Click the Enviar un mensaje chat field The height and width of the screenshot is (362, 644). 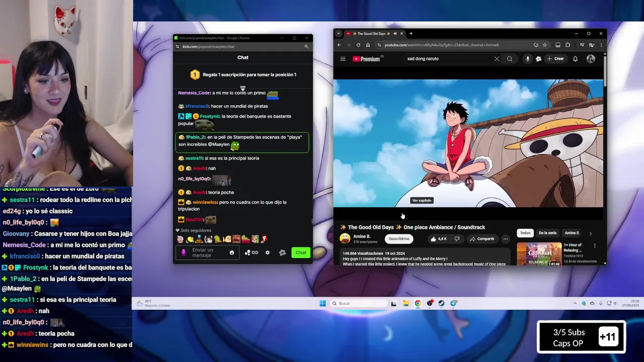pyautogui.click(x=207, y=252)
